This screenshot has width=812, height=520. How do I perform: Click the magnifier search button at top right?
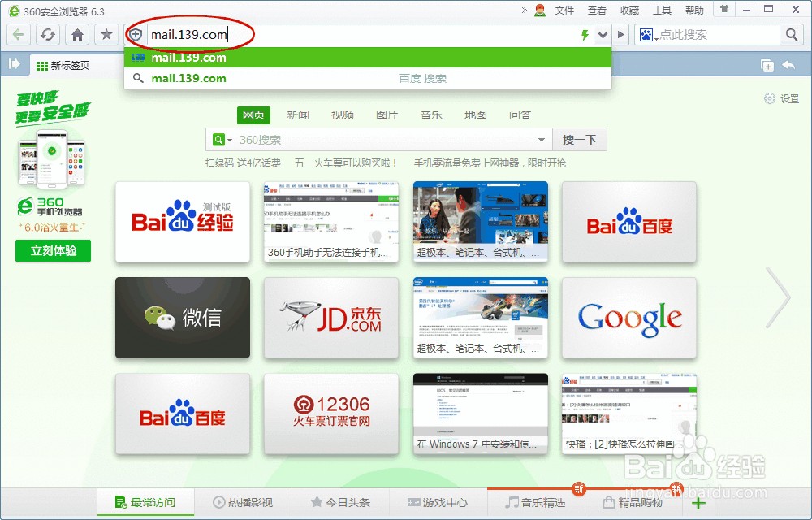[x=791, y=35]
